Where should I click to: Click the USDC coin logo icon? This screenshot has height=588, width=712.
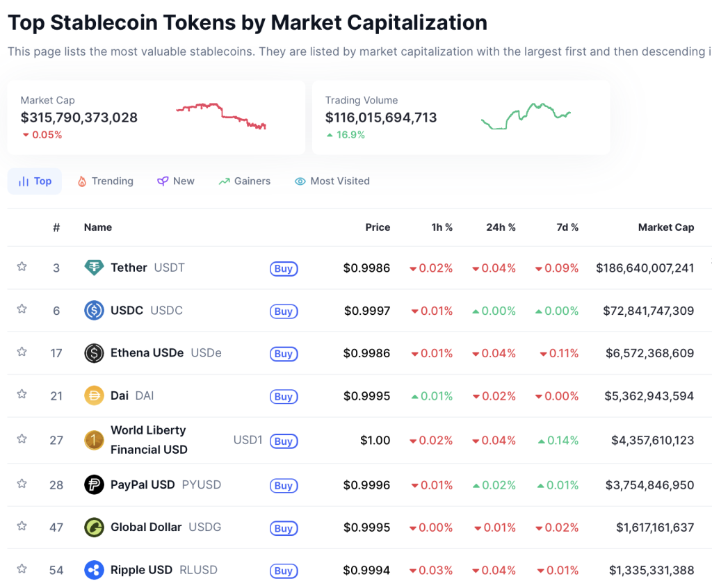[94, 311]
